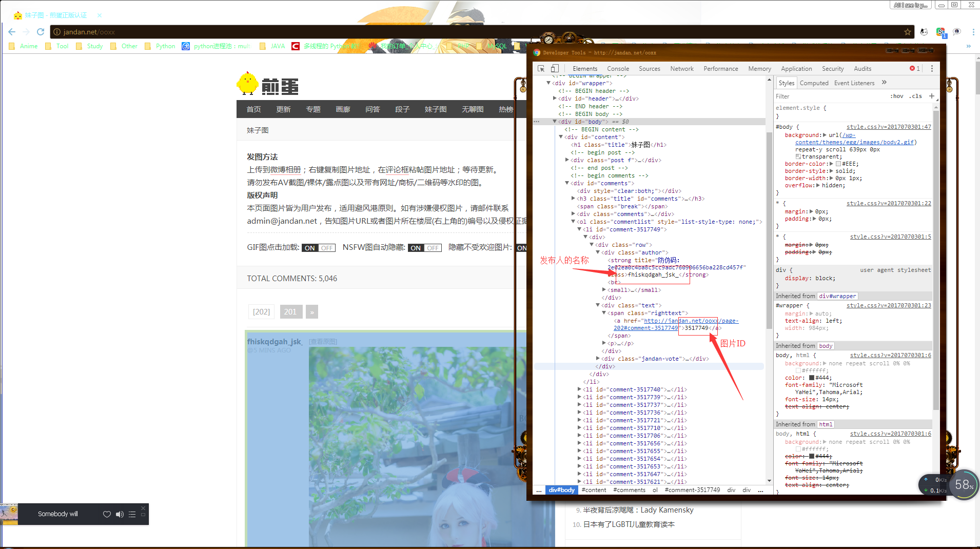Open the Application tab in DevTools
Screen dimensions: 980x549
click(x=796, y=69)
